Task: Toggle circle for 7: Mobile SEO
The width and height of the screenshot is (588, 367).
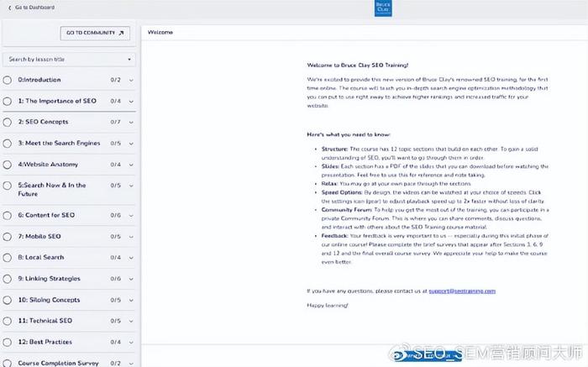Action: click(7, 237)
